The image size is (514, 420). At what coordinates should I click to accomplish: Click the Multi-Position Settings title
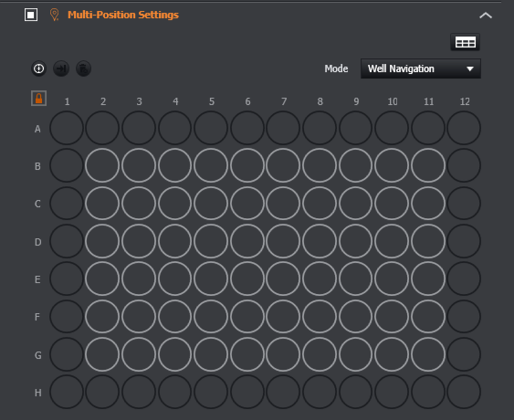coord(123,15)
